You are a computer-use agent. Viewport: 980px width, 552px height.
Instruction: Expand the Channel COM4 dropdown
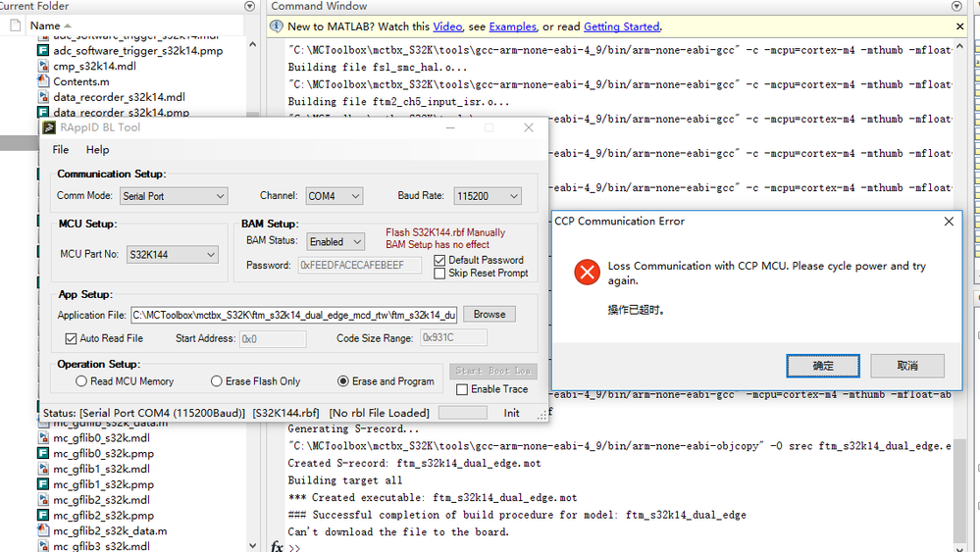point(334,196)
